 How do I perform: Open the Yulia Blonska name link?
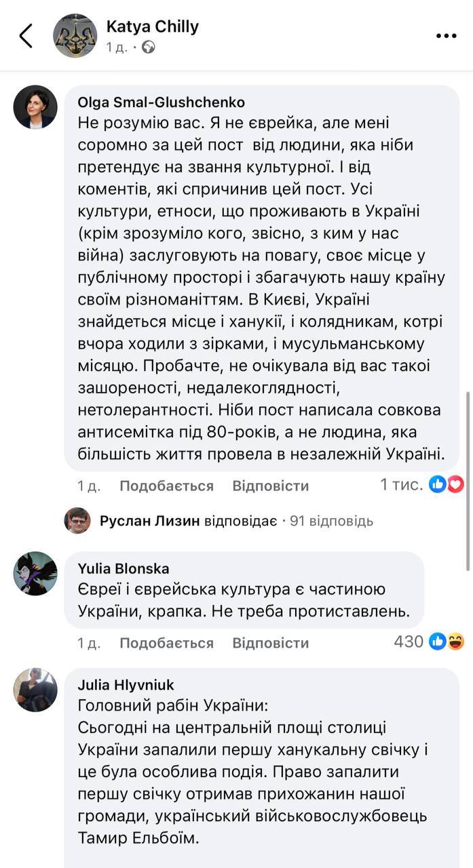(x=124, y=568)
